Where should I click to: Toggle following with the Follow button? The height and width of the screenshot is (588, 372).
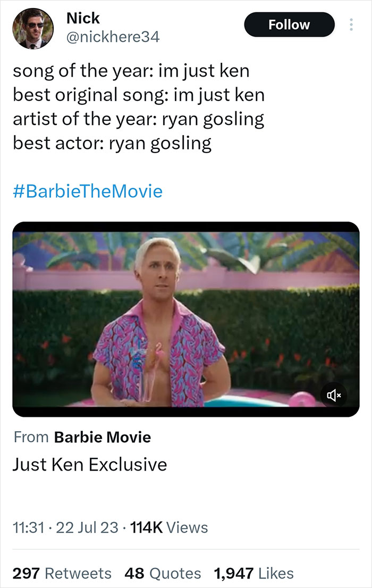click(x=289, y=24)
